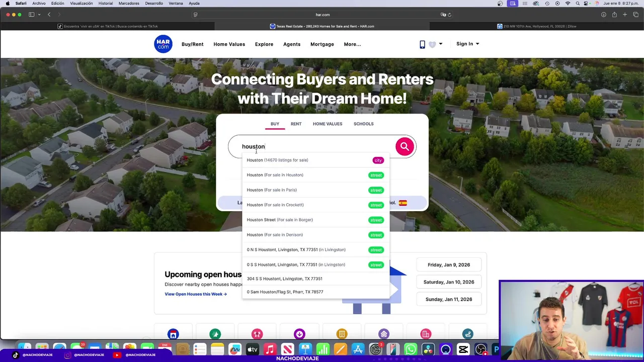Image resolution: width=644 pixels, height=362 pixels.
Task: Select Houston 14670 listings city suggestion
Action: tap(316, 160)
